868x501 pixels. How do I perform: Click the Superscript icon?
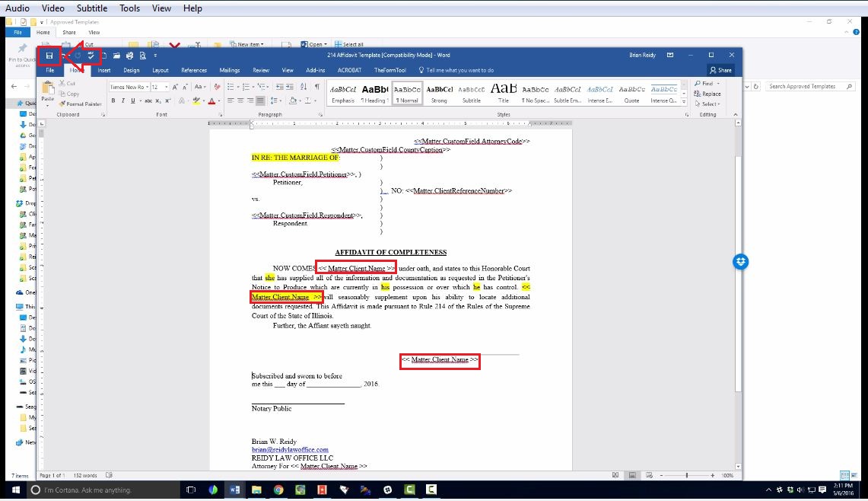coord(167,101)
